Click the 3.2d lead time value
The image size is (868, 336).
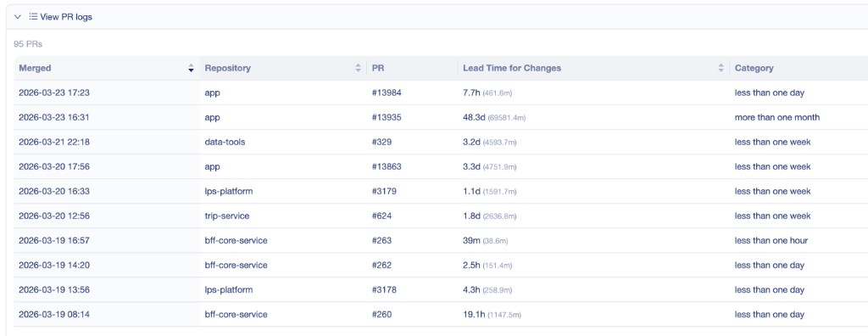click(x=471, y=142)
